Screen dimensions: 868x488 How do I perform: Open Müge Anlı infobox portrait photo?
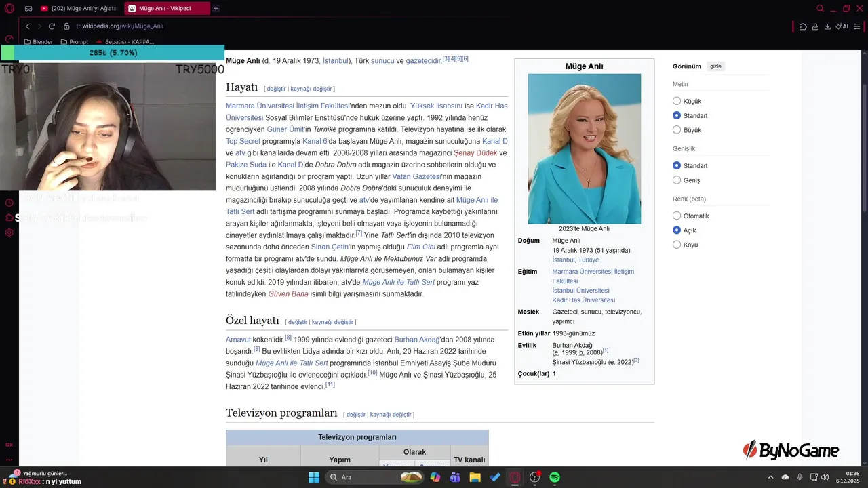pyautogui.click(x=585, y=149)
